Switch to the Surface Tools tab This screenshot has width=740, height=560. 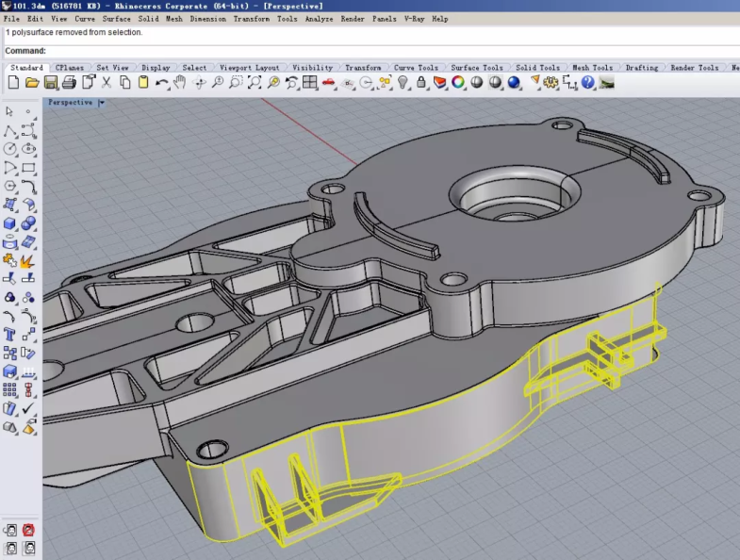[x=476, y=68]
